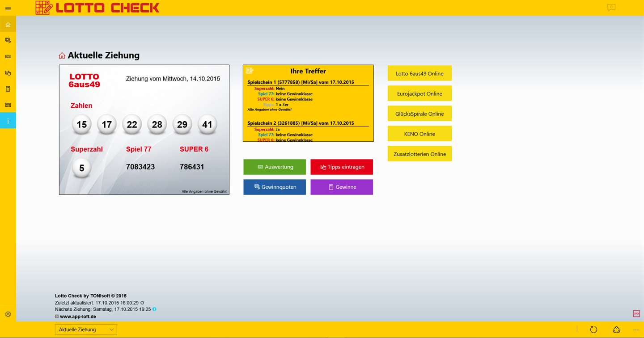The width and height of the screenshot is (644, 338).
Task: Click the gear icon beside Zuletzt aktualisiert
Action: [142, 303]
